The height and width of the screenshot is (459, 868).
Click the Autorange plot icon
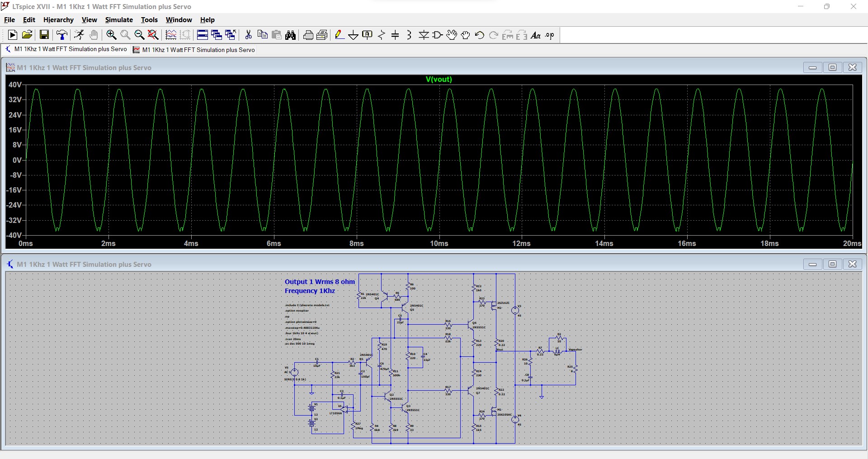coord(171,35)
